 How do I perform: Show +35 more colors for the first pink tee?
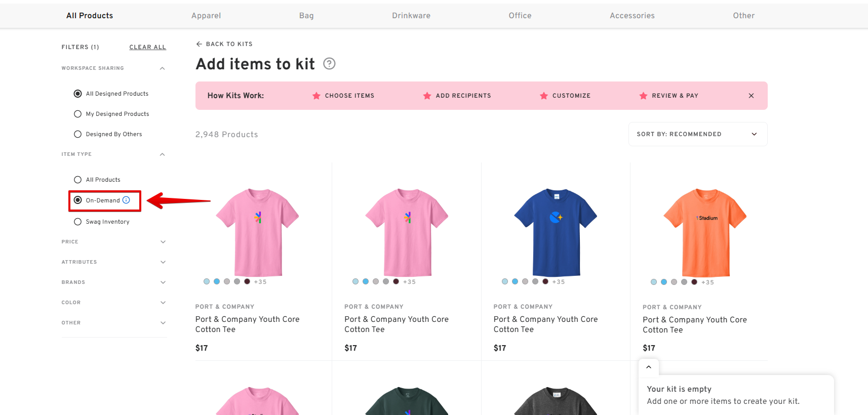[x=260, y=282]
